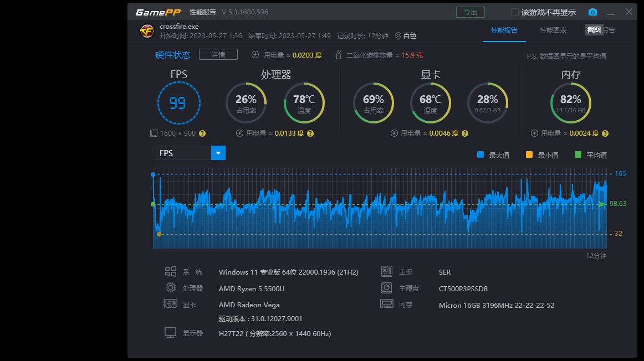Click the processor icon beside AMD Ryzen 5
The height and width of the screenshot is (361, 644).
tap(171, 287)
